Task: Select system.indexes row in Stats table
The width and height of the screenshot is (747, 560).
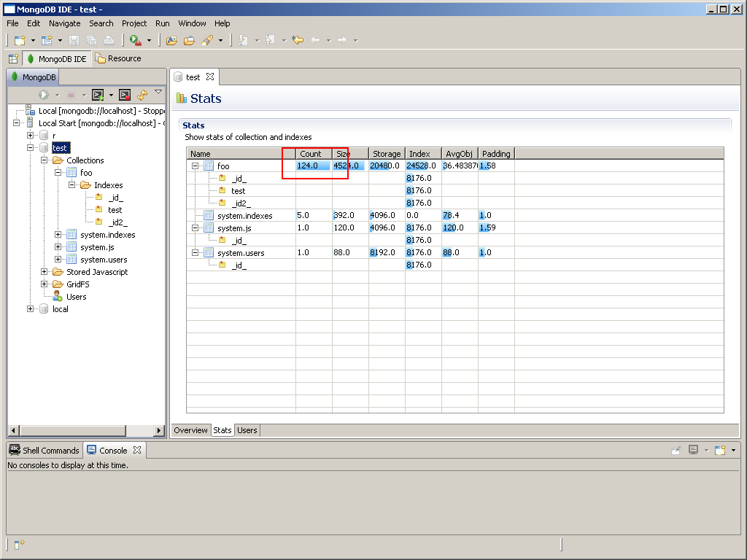Action: tap(245, 216)
